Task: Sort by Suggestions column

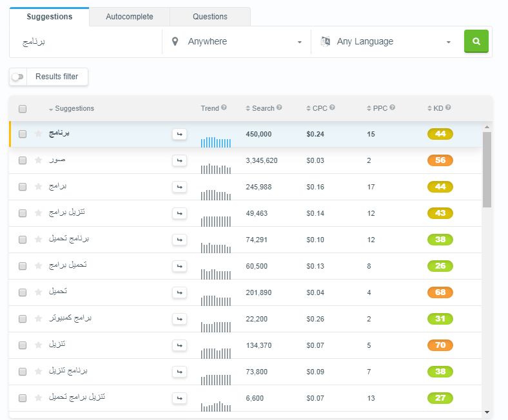Action: pyautogui.click(x=72, y=108)
